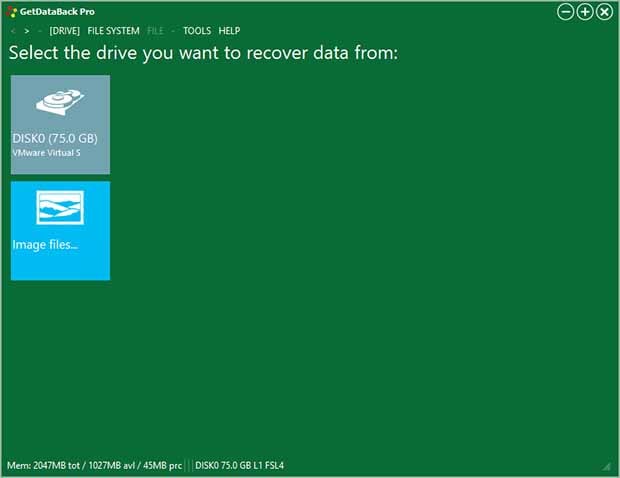The width and height of the screenshot is (620, 478).
Task: Select the DISK0 (75.0 GB) drive tile
Action: pos(60,125)
